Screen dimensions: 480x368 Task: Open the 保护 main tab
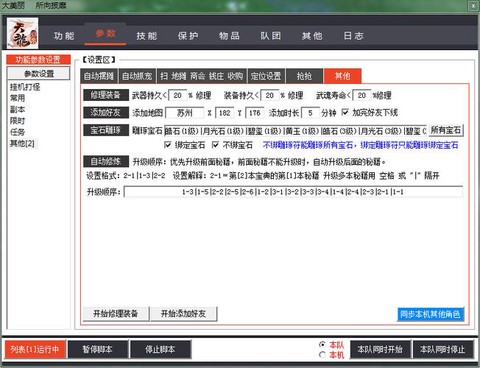pos(188,36)
